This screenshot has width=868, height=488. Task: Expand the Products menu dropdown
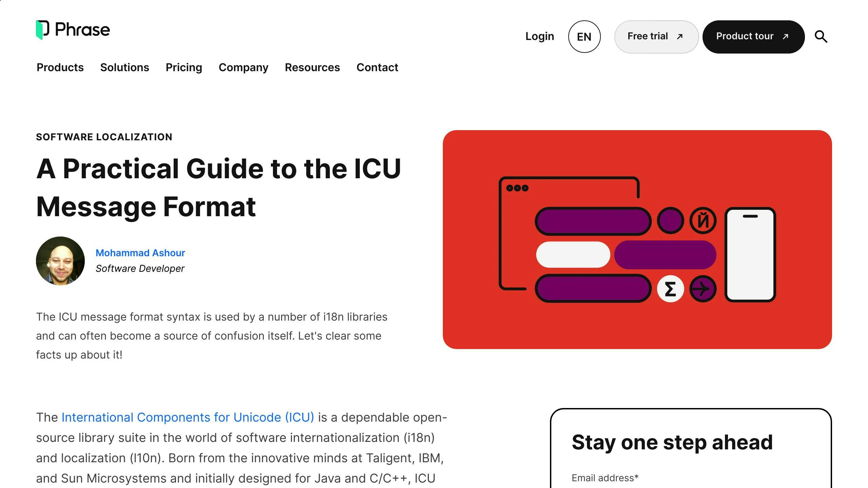[60, 67]
